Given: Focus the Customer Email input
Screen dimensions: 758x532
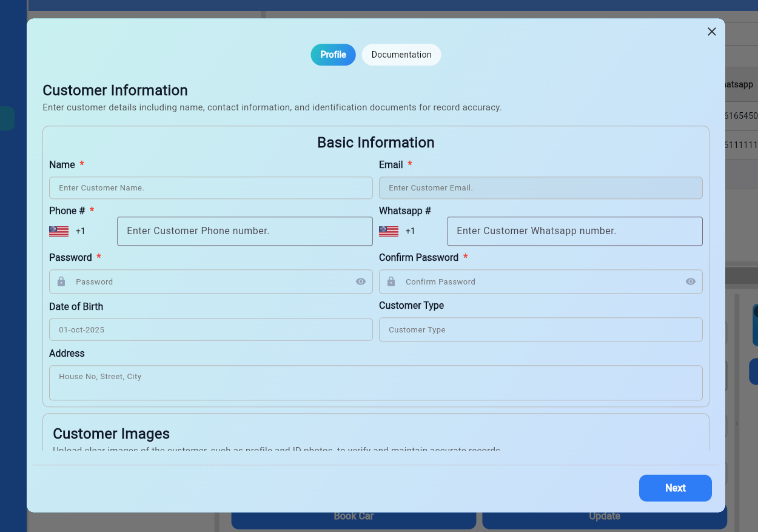Looking at the screenshot, I should 540,188.
